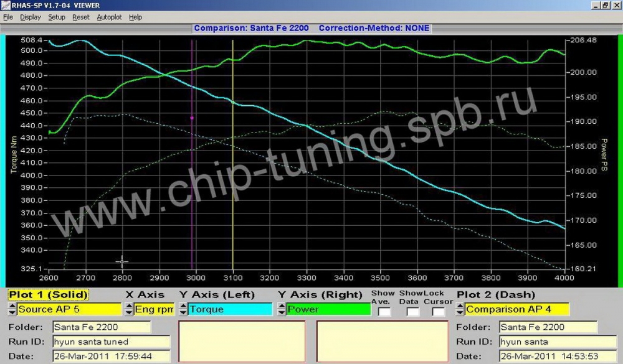Screen dimensions: 623x364
Task: Open the Help menu
Action: click(135, 17)
